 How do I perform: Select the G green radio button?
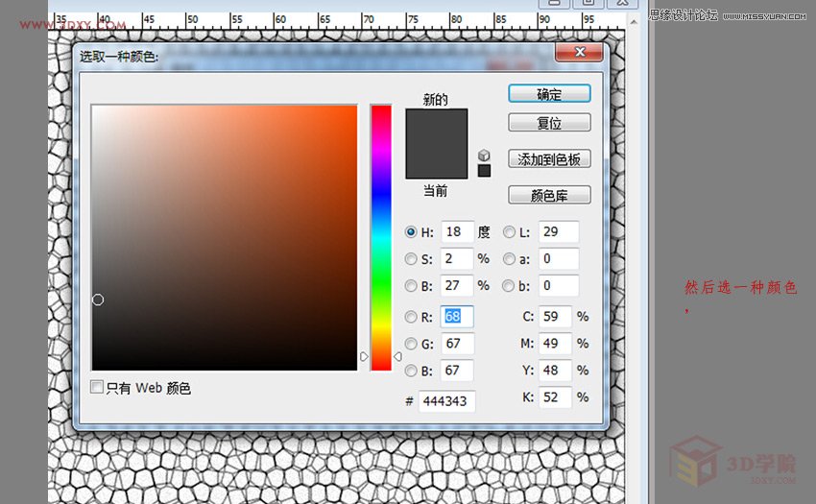tap(411, 344)
